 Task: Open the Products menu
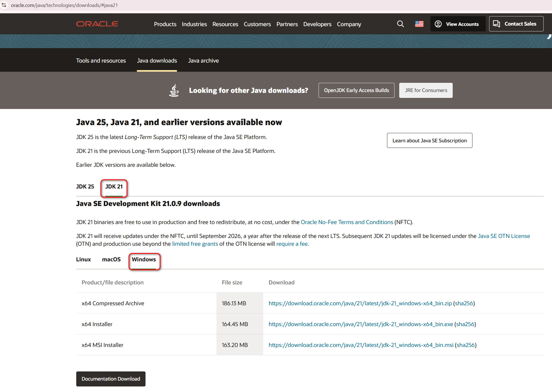point(165,24)
